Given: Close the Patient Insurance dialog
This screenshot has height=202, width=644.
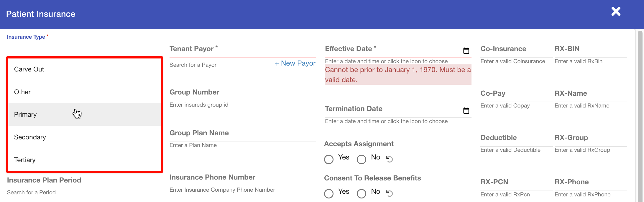Looking at the screenshot, I should (616, 12).
